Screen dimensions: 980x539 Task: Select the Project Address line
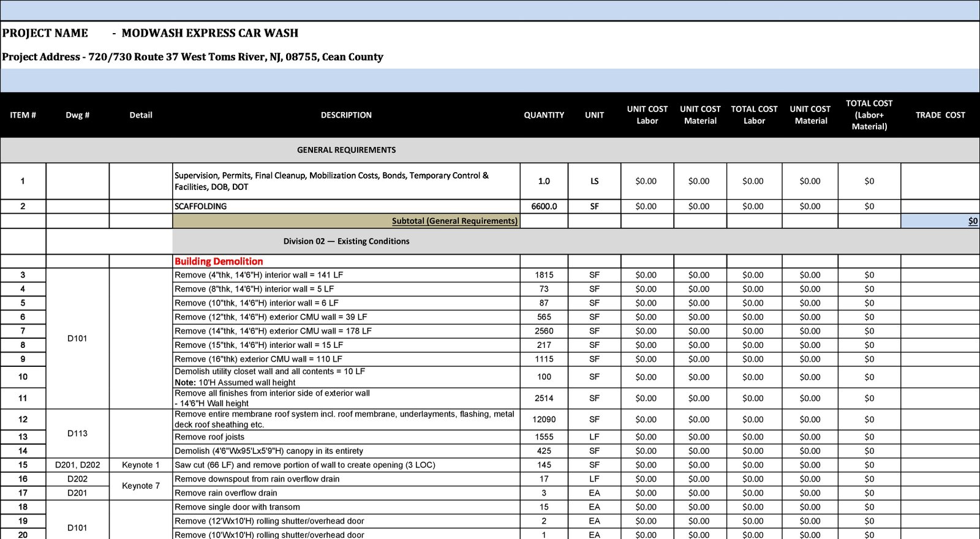(192, 57)
